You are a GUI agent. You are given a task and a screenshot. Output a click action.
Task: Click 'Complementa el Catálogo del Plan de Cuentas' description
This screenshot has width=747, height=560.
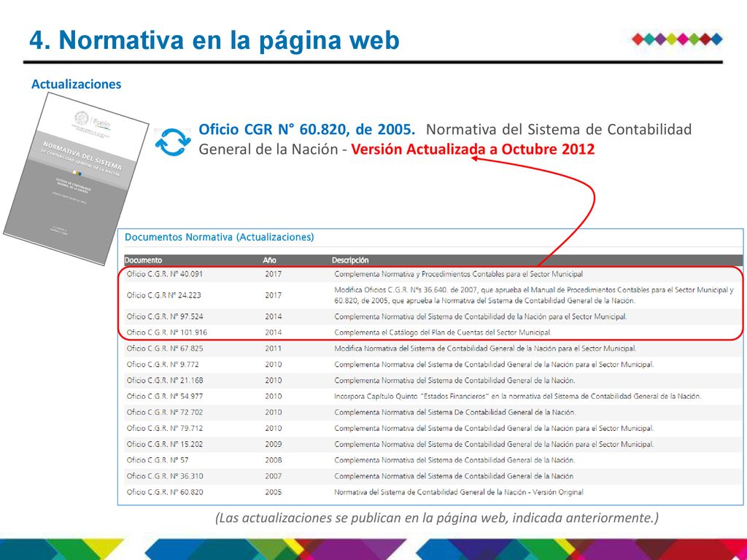coord(443,332)
